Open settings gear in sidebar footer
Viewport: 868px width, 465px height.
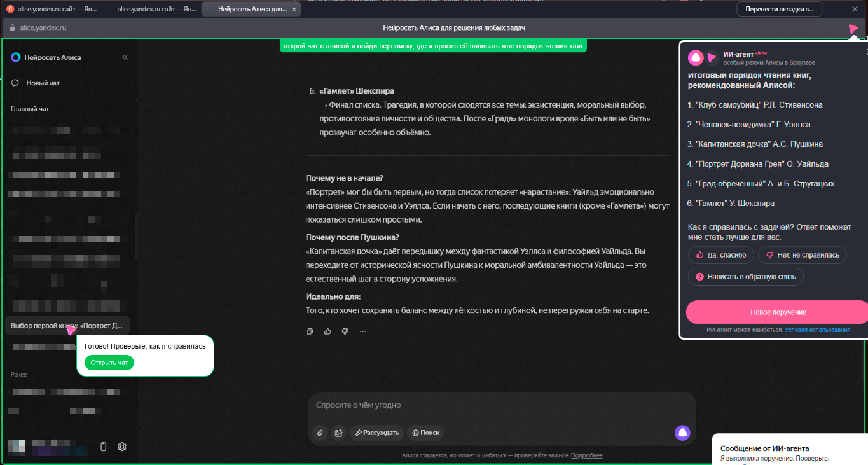[122, 447]
